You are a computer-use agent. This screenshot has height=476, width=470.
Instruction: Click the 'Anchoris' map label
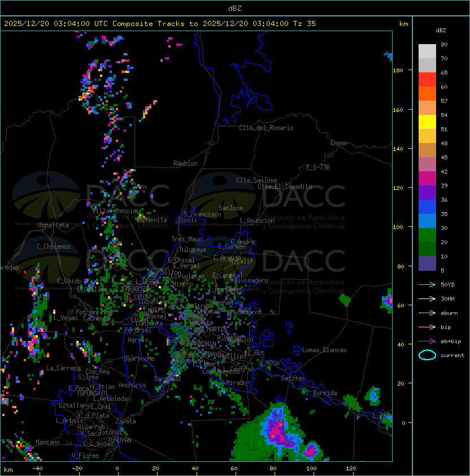click(132, 385)
